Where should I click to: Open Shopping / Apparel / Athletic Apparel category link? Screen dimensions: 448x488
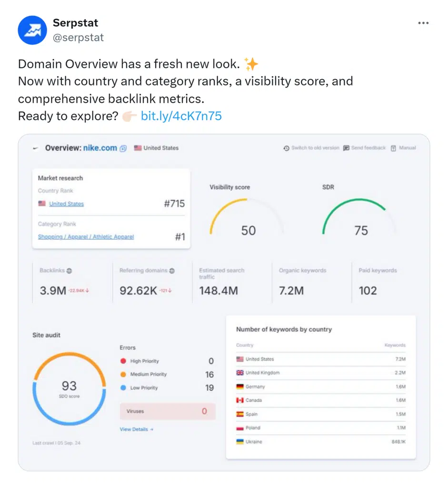86,237
